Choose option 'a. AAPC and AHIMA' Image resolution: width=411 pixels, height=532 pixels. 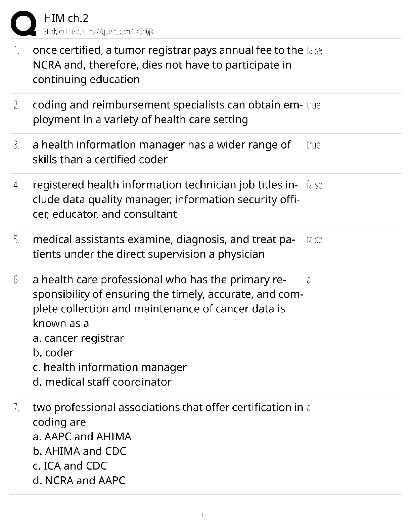tap(82, 437)
